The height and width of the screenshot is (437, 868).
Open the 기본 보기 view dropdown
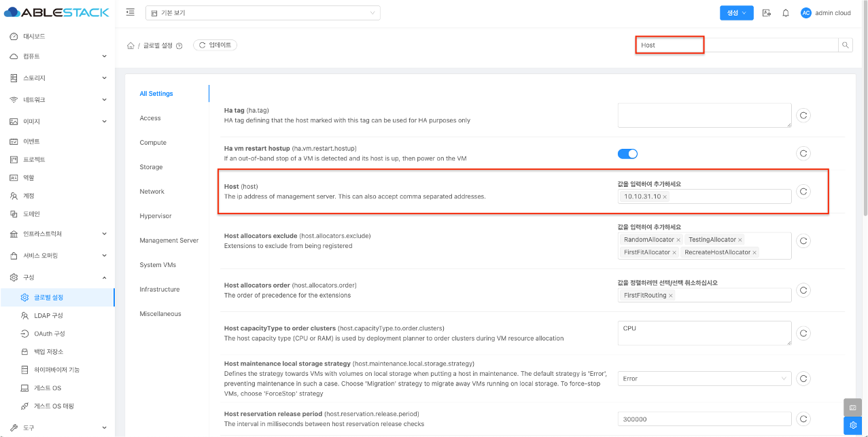(x=262, y=13)
